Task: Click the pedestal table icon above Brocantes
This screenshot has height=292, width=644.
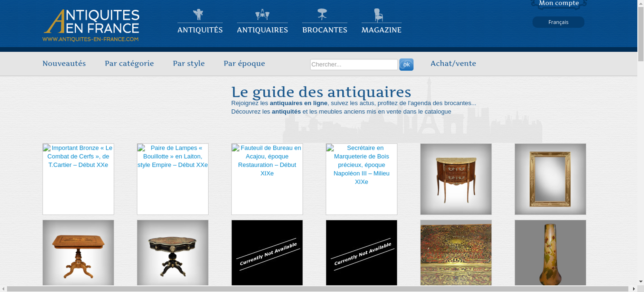Action: point(322,14)
